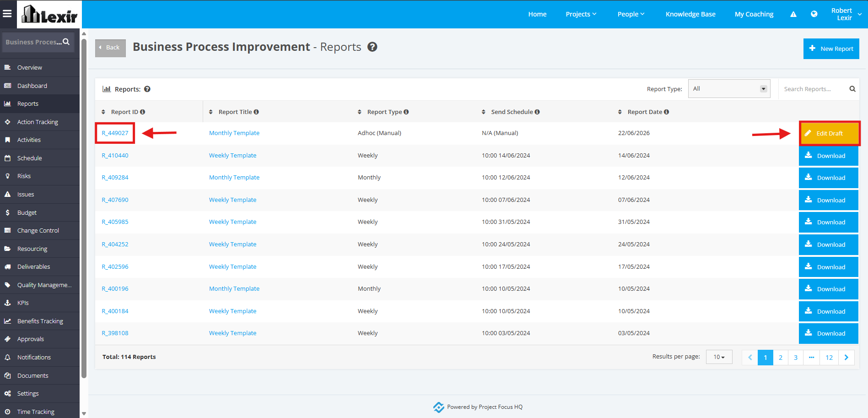Open report ID R_402596 link
The height and width of the screenshot is (418, 868).
point(115,267)
